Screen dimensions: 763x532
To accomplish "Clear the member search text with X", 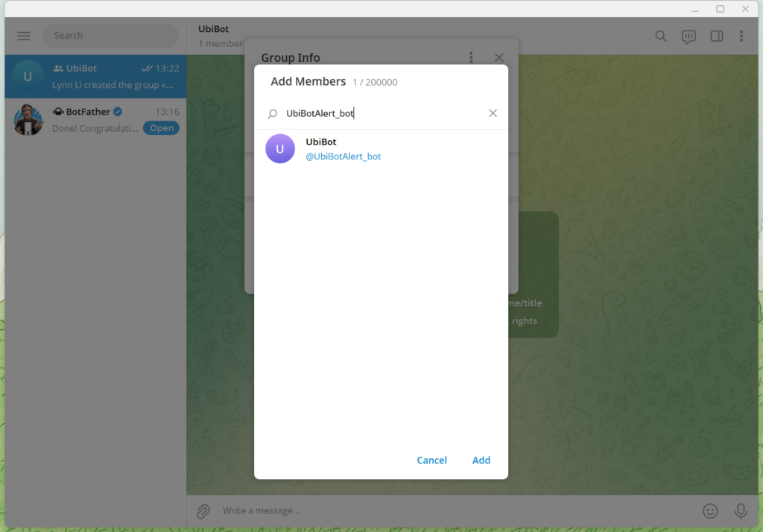I will 493,113.
